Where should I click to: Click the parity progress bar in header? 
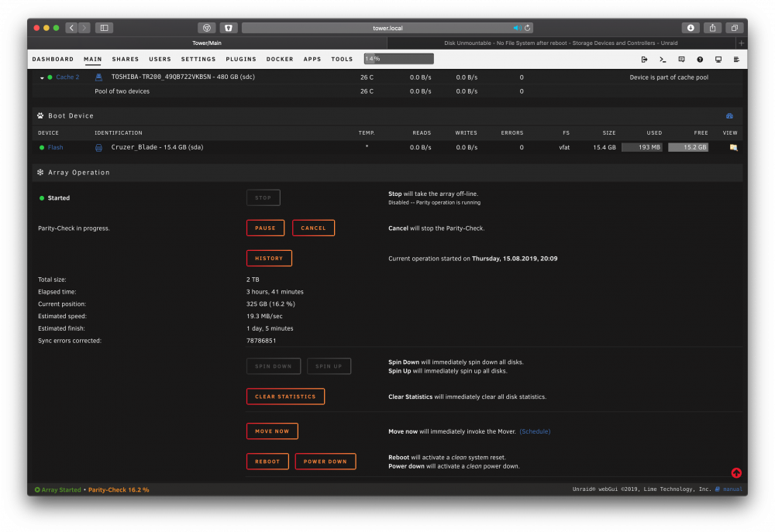click(x=399, y=59)
